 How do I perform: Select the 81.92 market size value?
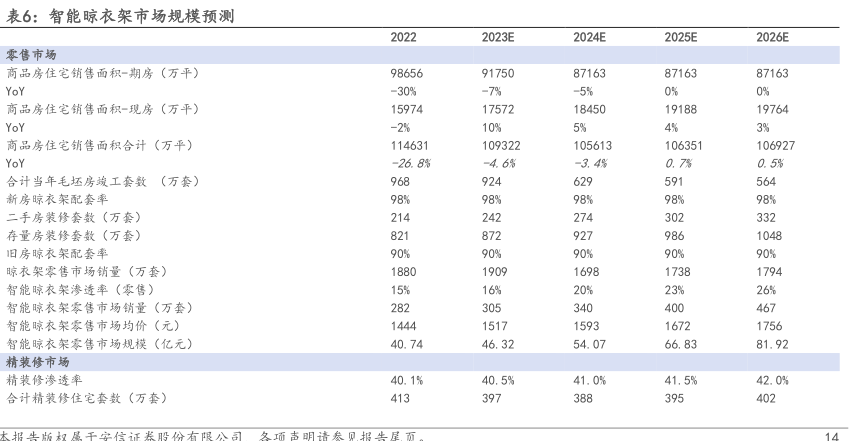point(773,344)
